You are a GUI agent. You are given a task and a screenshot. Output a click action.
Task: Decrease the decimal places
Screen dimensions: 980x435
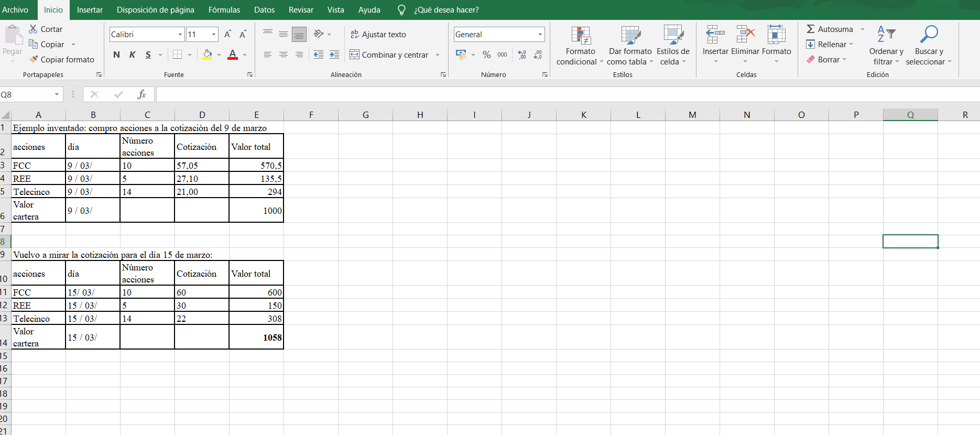pyautogui.click(x=538, y=55)
